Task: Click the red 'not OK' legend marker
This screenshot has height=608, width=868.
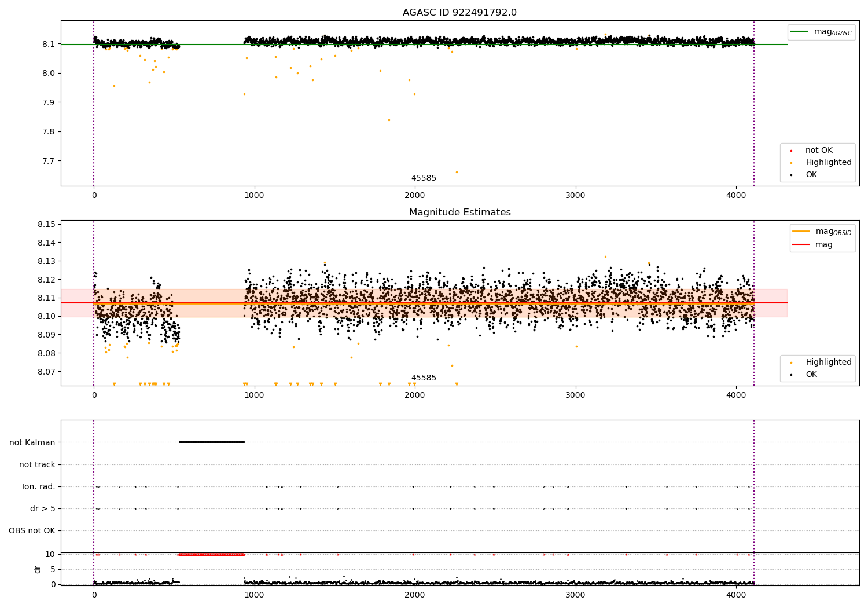Action: [791, 151]
